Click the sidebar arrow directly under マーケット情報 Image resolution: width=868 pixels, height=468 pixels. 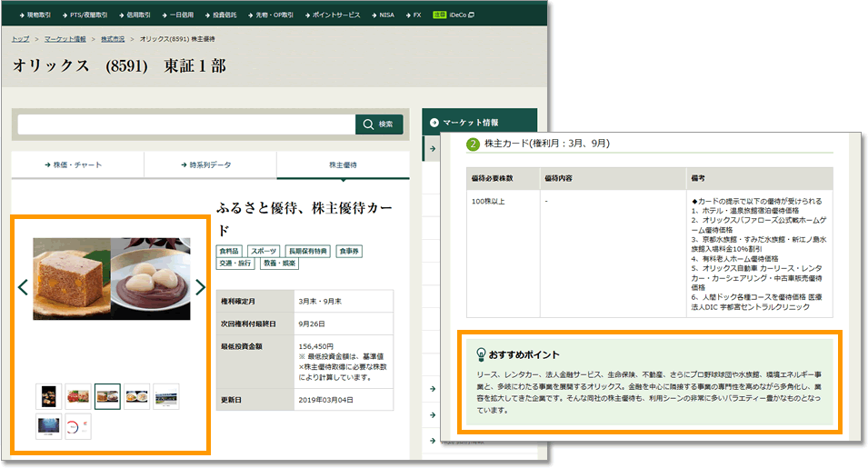click(433, 149)
